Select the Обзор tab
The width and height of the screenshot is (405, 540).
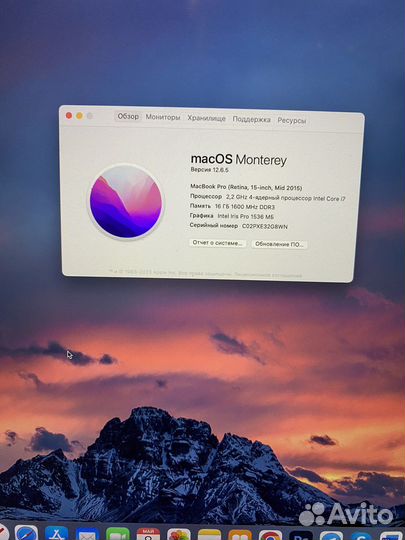point(128,116)
